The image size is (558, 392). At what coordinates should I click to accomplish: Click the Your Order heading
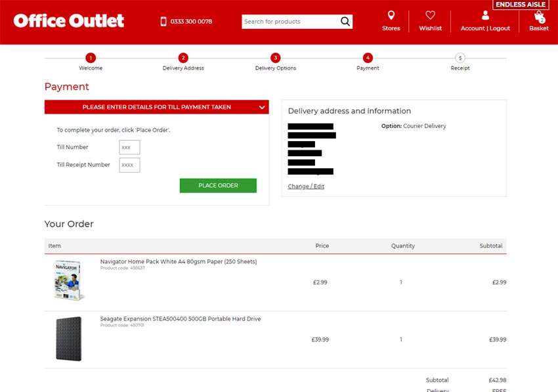point(69,224)
